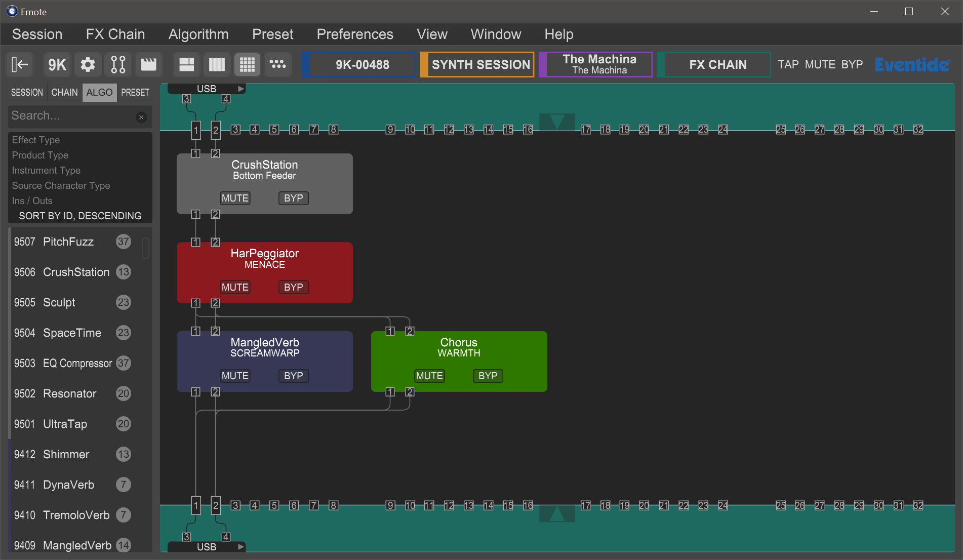The image size is (963, 560).
Task: Bypass the MangledVerb block
Action: (x=293, y=376)
